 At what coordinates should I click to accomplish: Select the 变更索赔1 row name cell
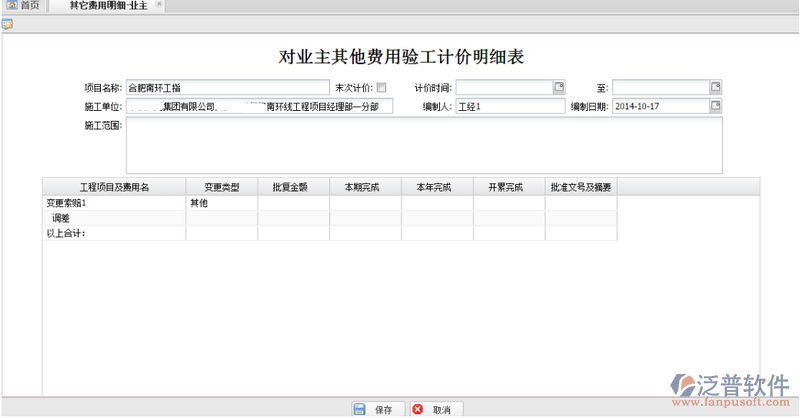pos(113,203)
